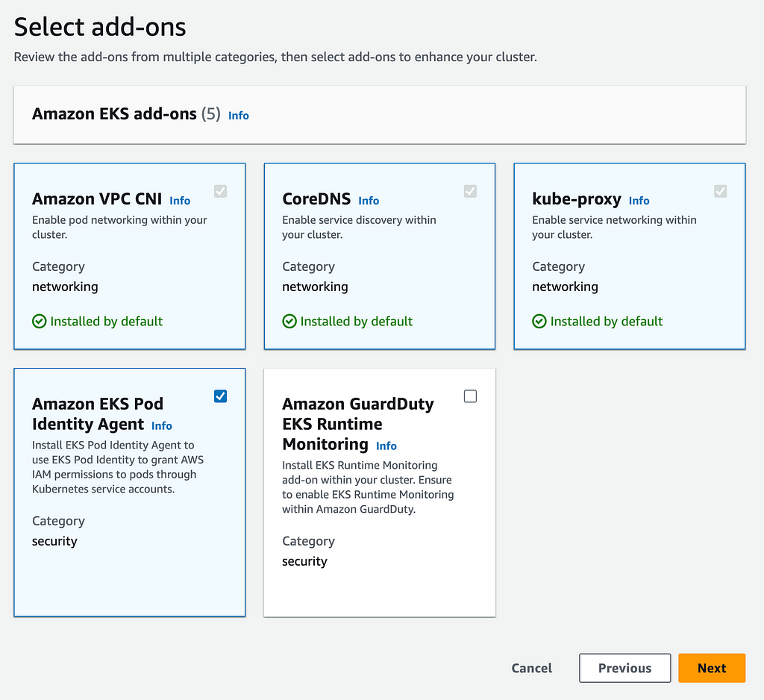Open the EKS Pod Identity Agent Info link
This screenshot has width=764, height=700.
[162, 425]
